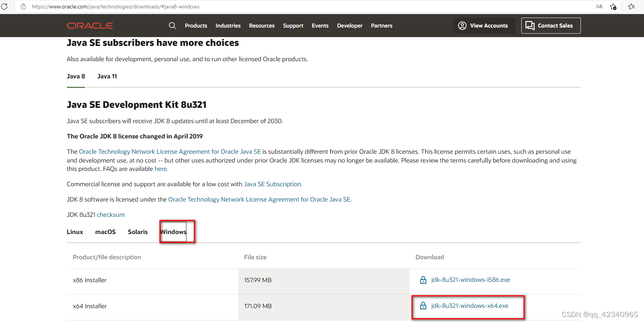Click the 'x86 Installer' cell

pos(90,280)
